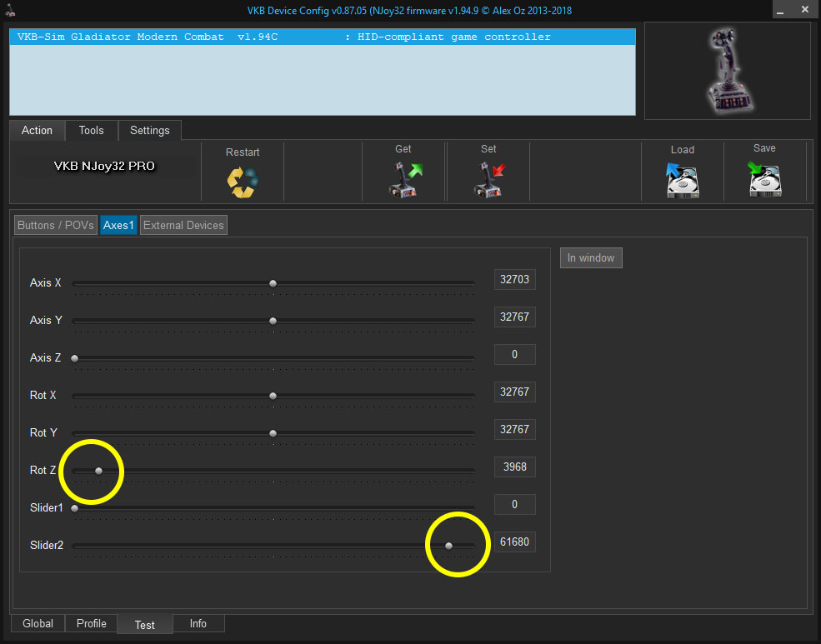Click the joystick device image at top right
821x644 pixels.
click(x=728, y=71)
